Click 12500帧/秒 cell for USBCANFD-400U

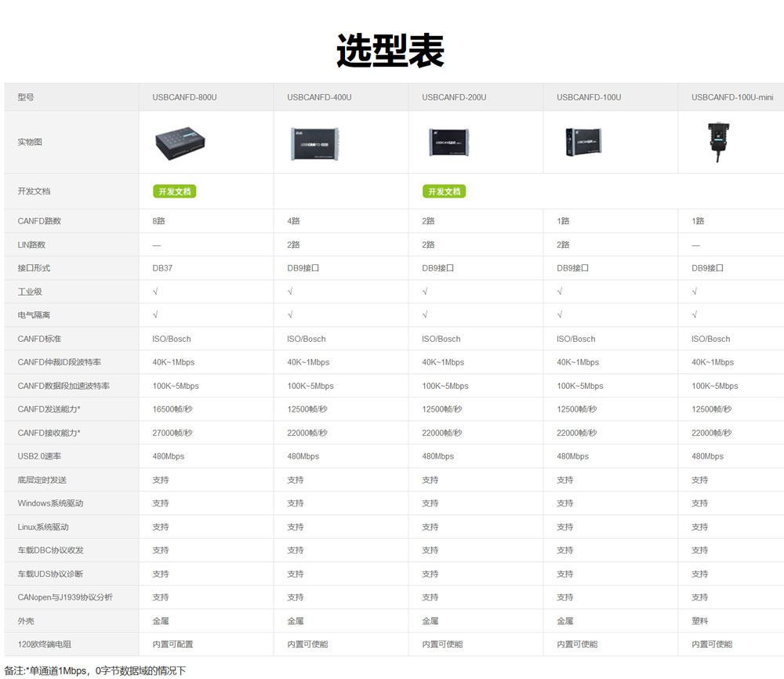point(307,409)
